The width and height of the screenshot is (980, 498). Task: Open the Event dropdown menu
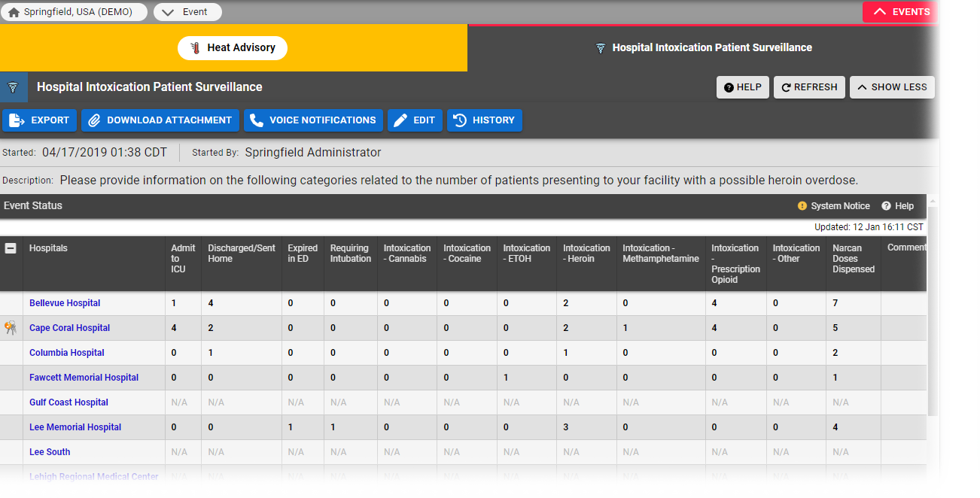pyautogui.click(x=187, y=12)
